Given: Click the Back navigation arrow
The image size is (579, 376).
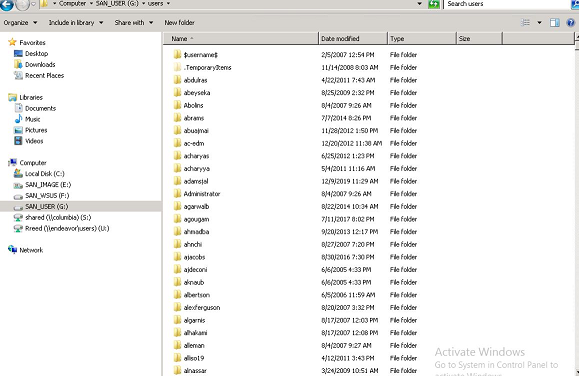Looking at the screenshot, I should [7, 4].
